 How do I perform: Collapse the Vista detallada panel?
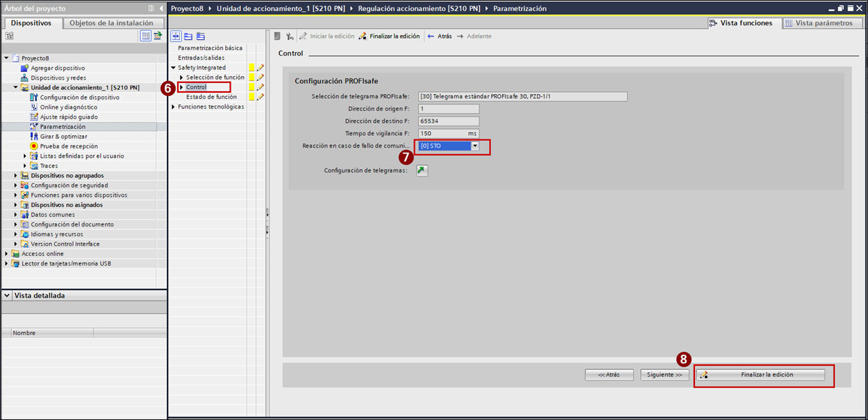[x=7, y=295]
